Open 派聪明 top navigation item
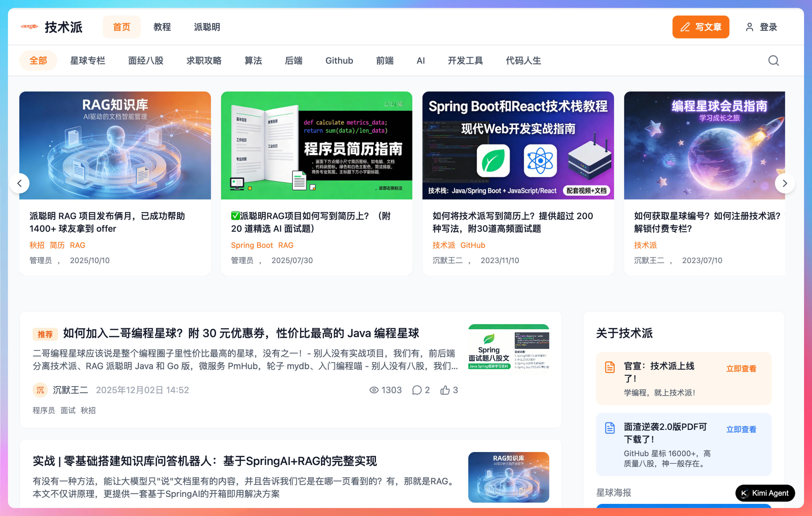This screenshot has width=812, height=516. tap(207, 27)
